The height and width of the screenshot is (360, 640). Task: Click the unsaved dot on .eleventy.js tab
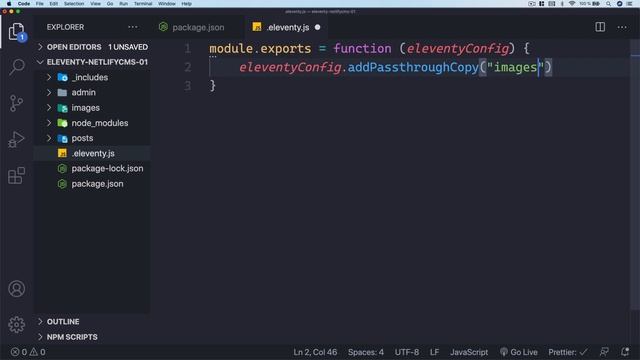point(318,27)
